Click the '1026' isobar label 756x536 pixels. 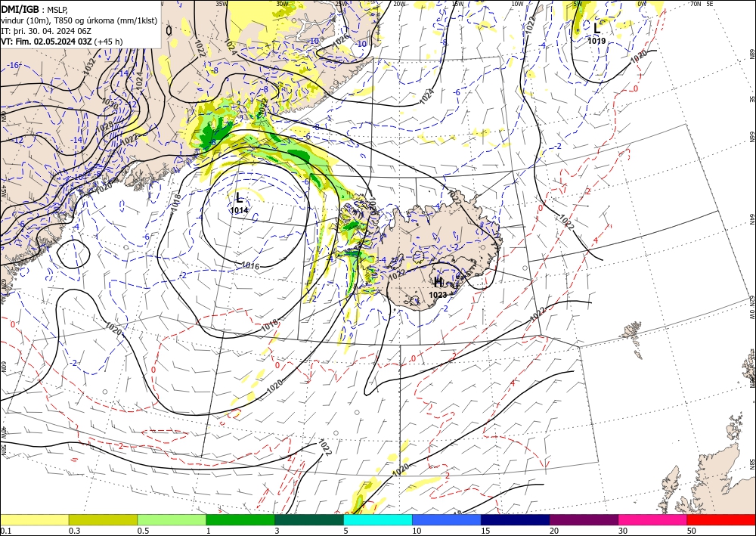point(340,41)
